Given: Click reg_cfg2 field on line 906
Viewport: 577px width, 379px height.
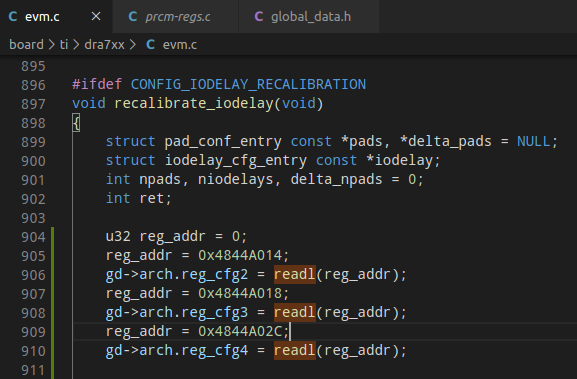Looking at the screenshot, I should [215, 274].
